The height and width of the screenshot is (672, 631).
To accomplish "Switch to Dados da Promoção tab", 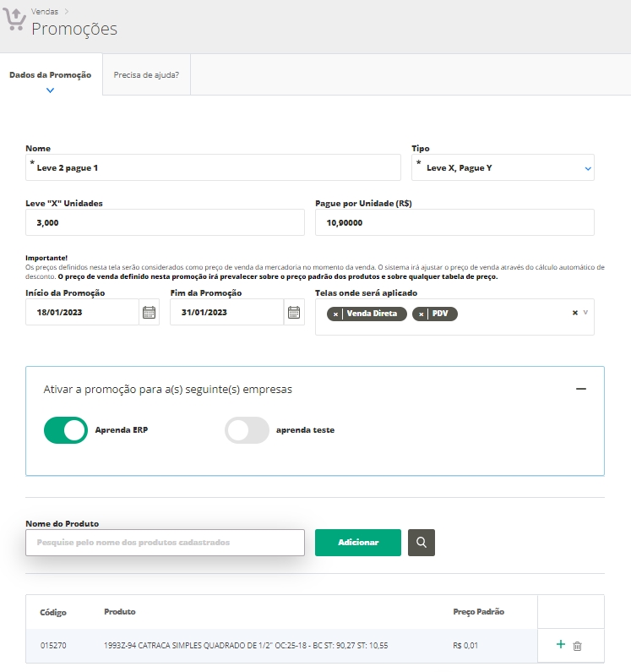I will tap(50, 75).
